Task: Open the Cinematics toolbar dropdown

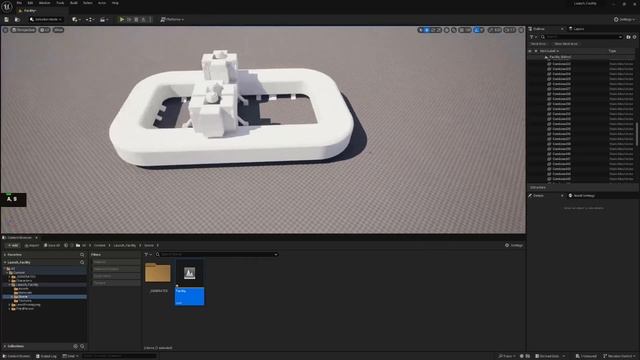Action: click(104, 20)
